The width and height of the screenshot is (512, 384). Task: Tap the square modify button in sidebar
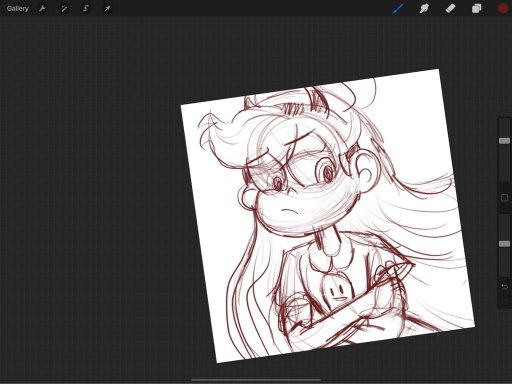pos(504,198)
